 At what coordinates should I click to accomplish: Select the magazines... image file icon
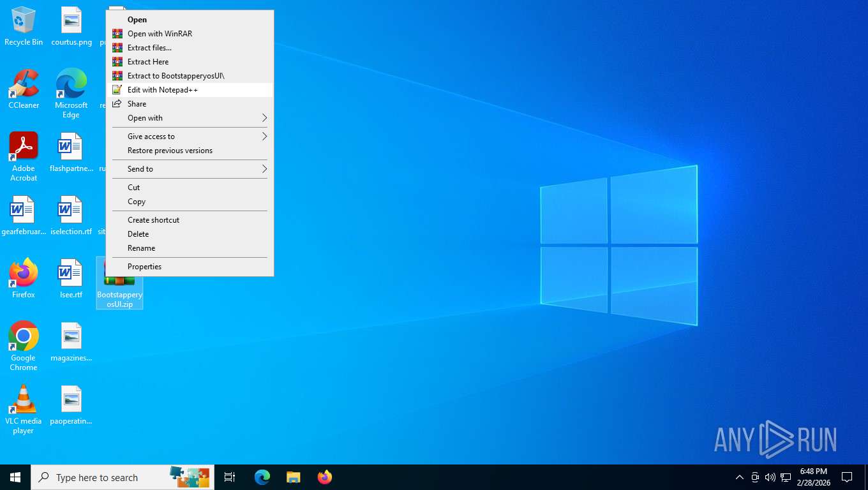click(71, 342)
